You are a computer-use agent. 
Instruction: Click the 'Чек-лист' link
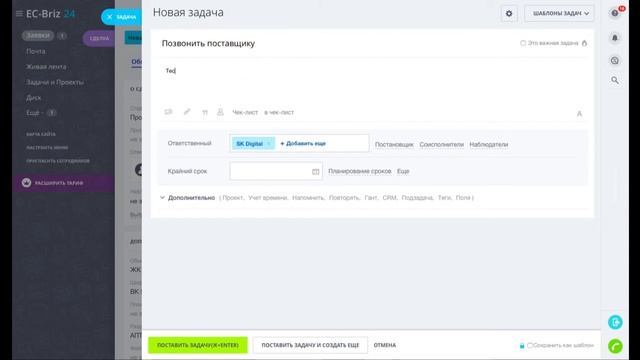(x=245, y=112)
